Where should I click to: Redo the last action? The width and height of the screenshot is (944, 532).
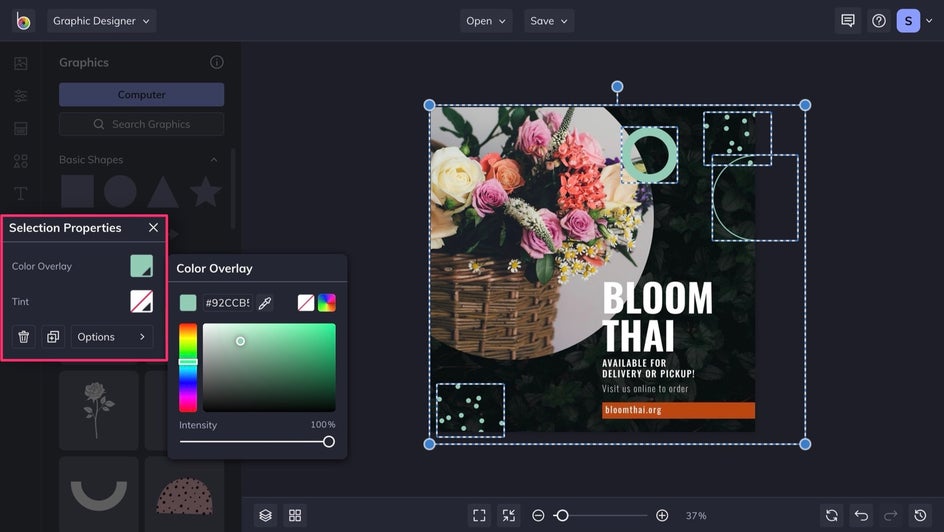coord(890,515)
